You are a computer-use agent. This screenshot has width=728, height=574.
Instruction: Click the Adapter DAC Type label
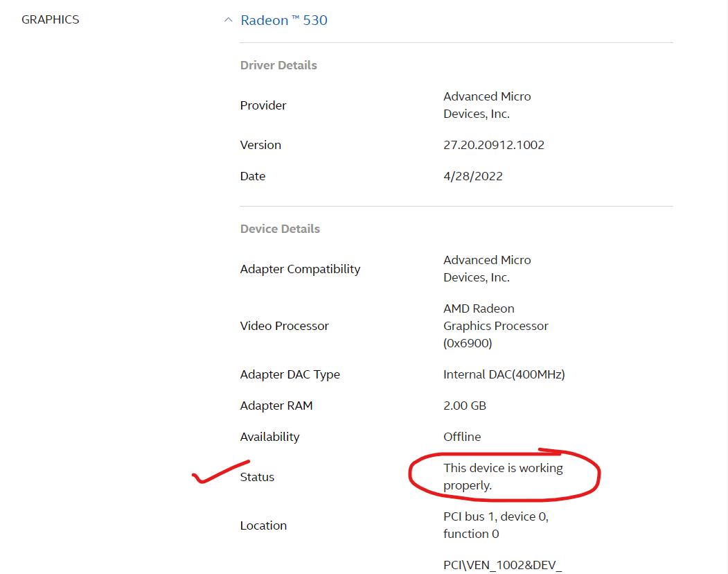coord(290,374)
